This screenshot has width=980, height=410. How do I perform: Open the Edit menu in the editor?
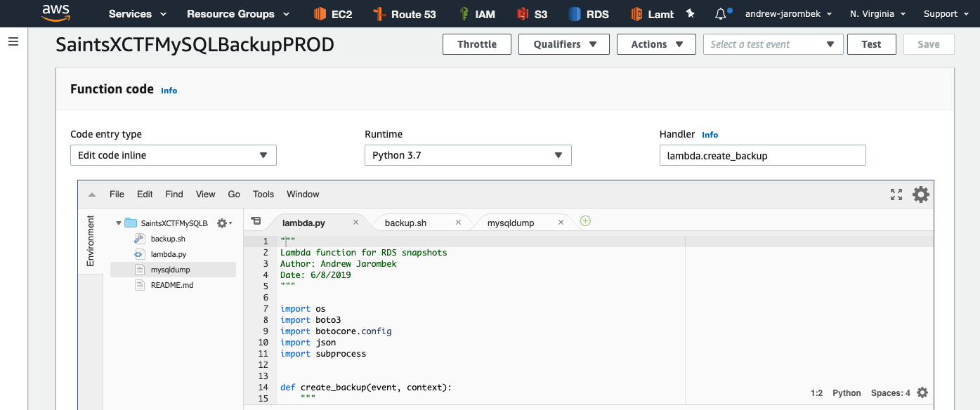[x=145, y=194]
